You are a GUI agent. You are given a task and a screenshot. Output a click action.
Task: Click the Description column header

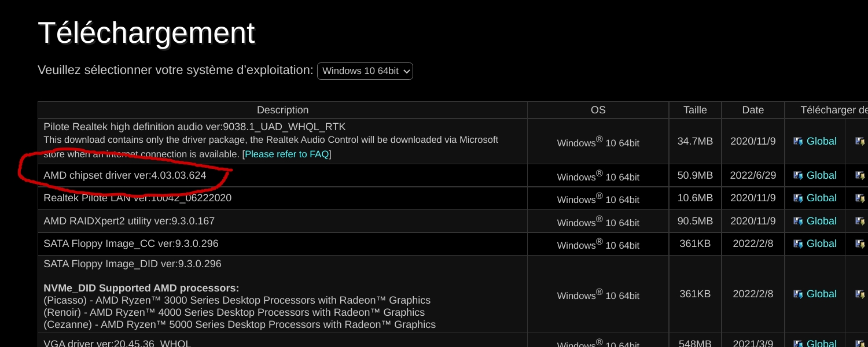(282, 110)
